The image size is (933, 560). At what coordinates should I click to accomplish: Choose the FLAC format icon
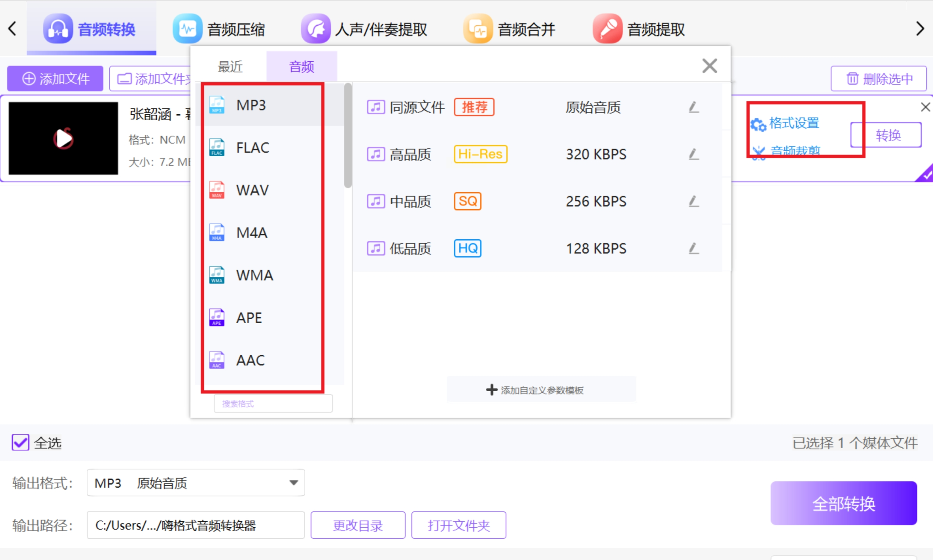click(x=217, y=147)
